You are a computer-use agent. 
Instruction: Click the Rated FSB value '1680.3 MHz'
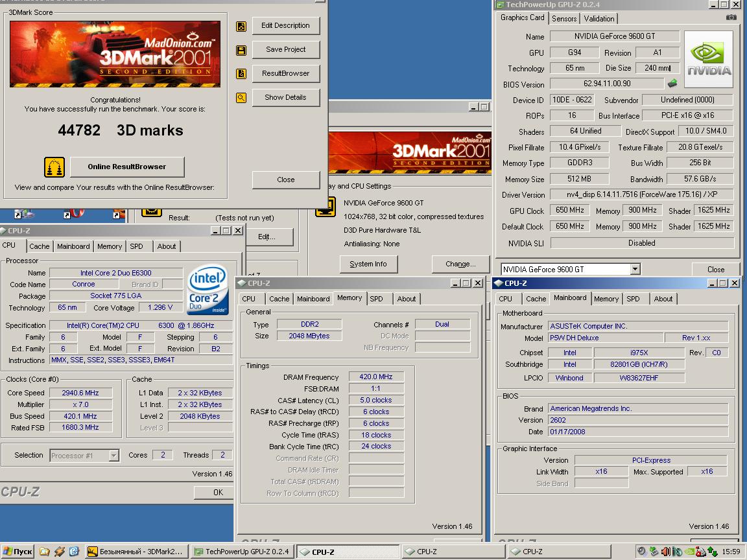coord(80,428)
